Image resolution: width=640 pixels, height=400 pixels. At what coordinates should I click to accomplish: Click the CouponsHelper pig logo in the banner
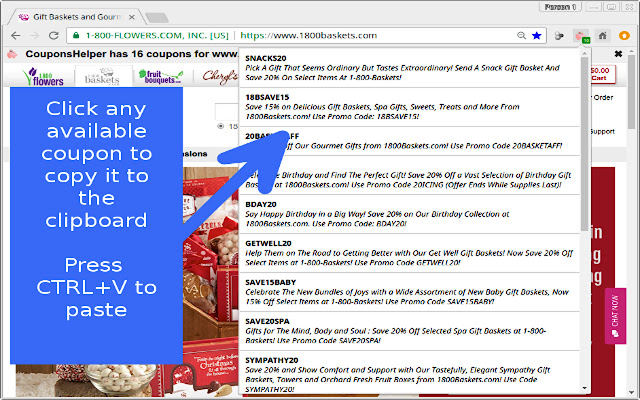(x=12, y=54)
